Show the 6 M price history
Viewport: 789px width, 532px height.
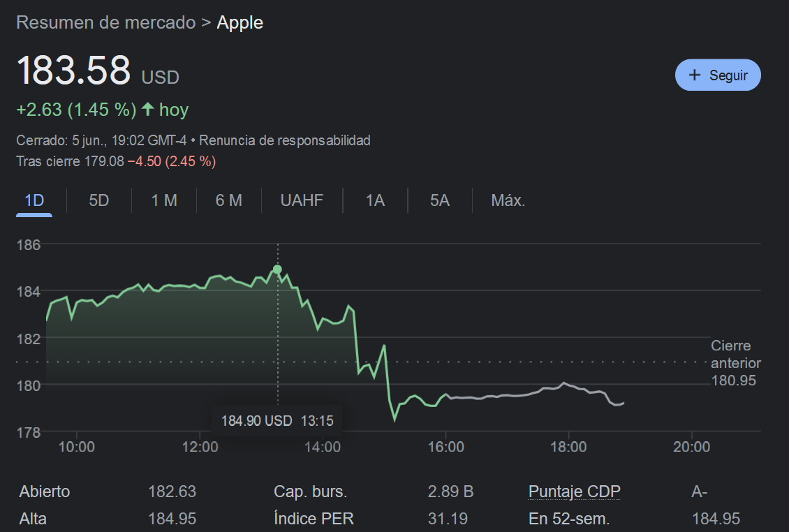229,201
